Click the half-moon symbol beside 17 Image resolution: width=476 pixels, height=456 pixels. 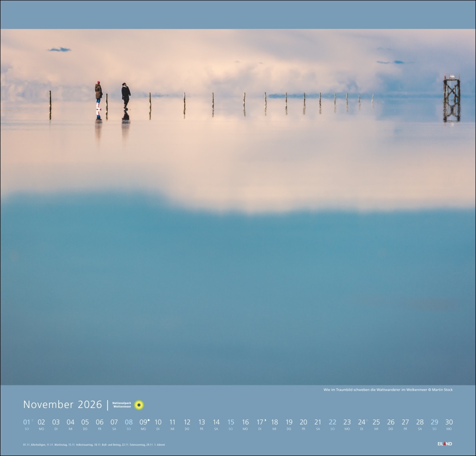265,420
